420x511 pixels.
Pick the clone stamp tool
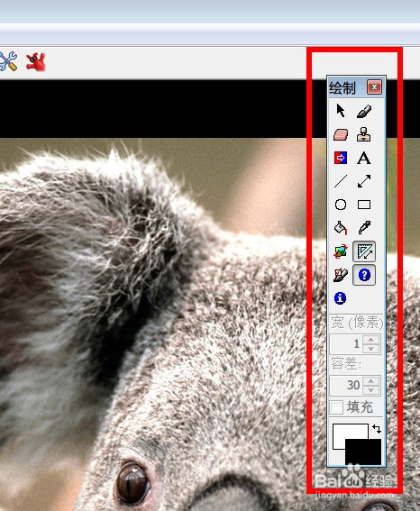point(364,134)
